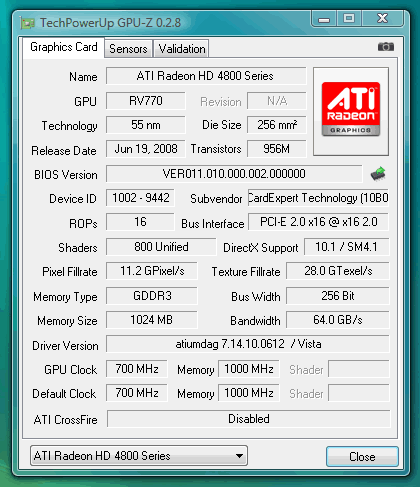Viewport: 420px width, 487px height.
Task: Click the empty Shader field in GPU Clock row
Action: [x=359, y=369]
